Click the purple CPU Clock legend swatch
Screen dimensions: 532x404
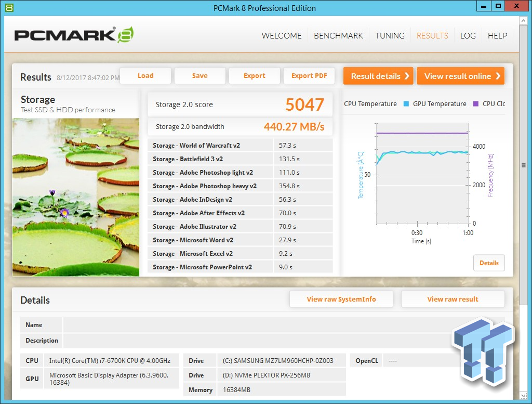pyautogui.click(x=475, y=104)
